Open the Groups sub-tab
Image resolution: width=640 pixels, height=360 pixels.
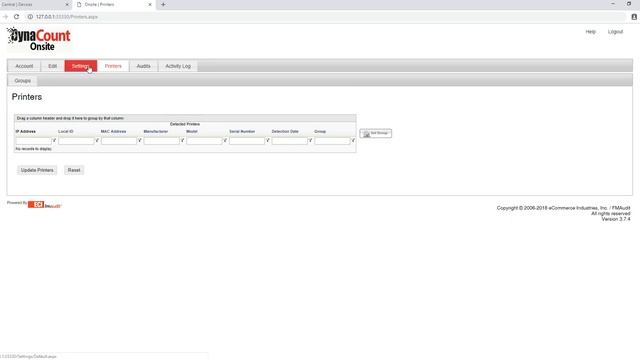point(22,81)
